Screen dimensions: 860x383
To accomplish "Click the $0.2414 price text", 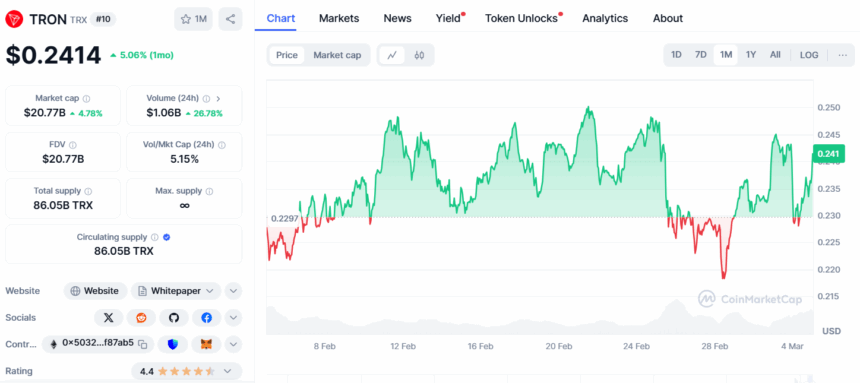I will coord(53,55).
